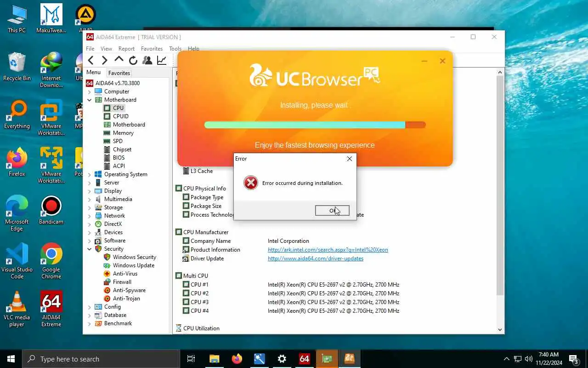Open Google Chrome desktop icon

point(51,261)
